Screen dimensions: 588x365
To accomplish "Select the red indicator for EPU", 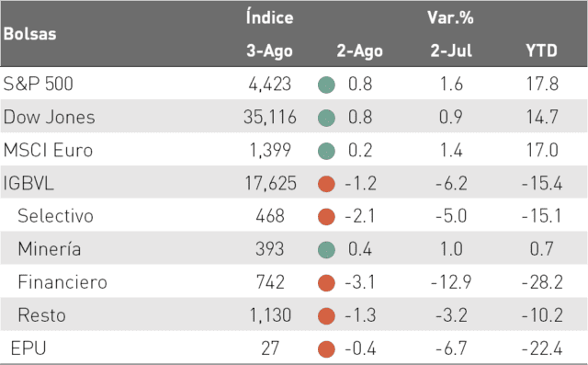I will (326, 348).
